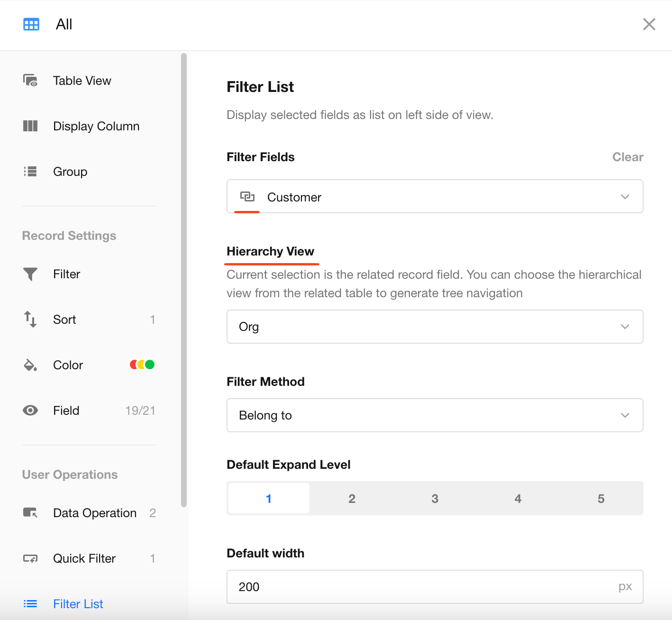The image size is (672, 620).
Task: Choose expand level 3
Action: [x=435, y=499]
